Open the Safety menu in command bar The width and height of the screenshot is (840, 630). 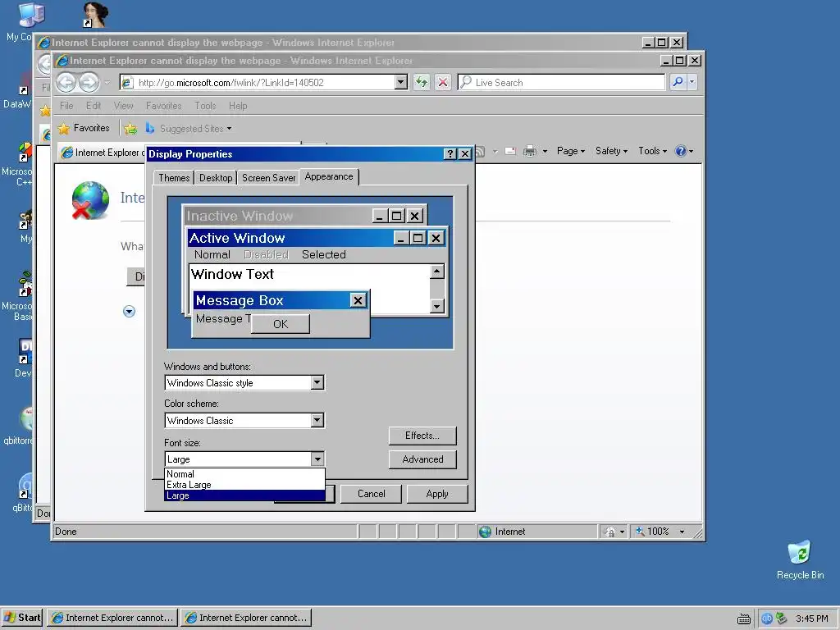[x=611, y=151]
